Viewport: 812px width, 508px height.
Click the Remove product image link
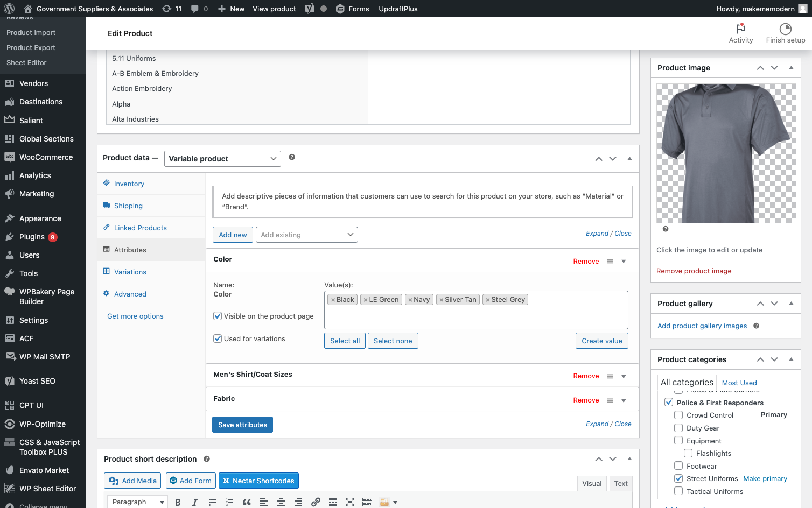point(694,271)
